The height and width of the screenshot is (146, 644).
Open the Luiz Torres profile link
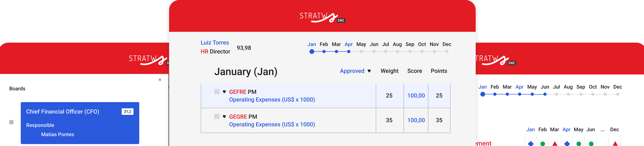pyautogui.click(x=214, y=43)
